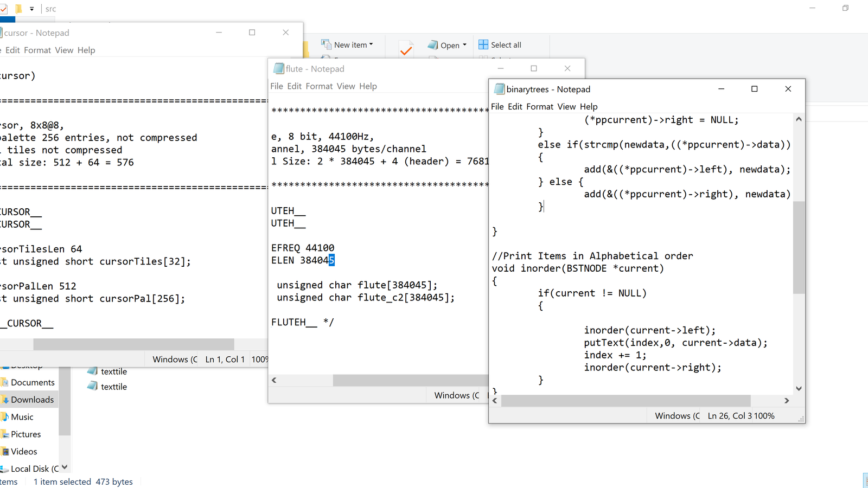868x488 pixels.
Task: Click Ln 26, Col 3 status in binarytrees
Action: [730, 416]
